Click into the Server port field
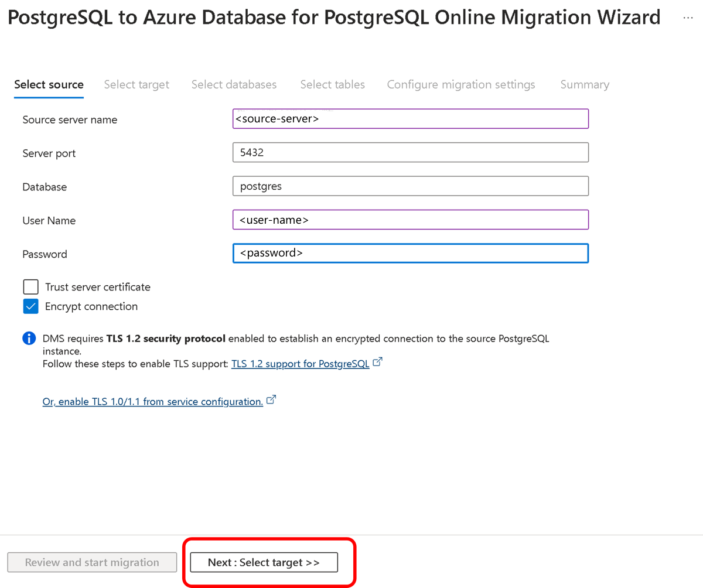 point(410,153)
